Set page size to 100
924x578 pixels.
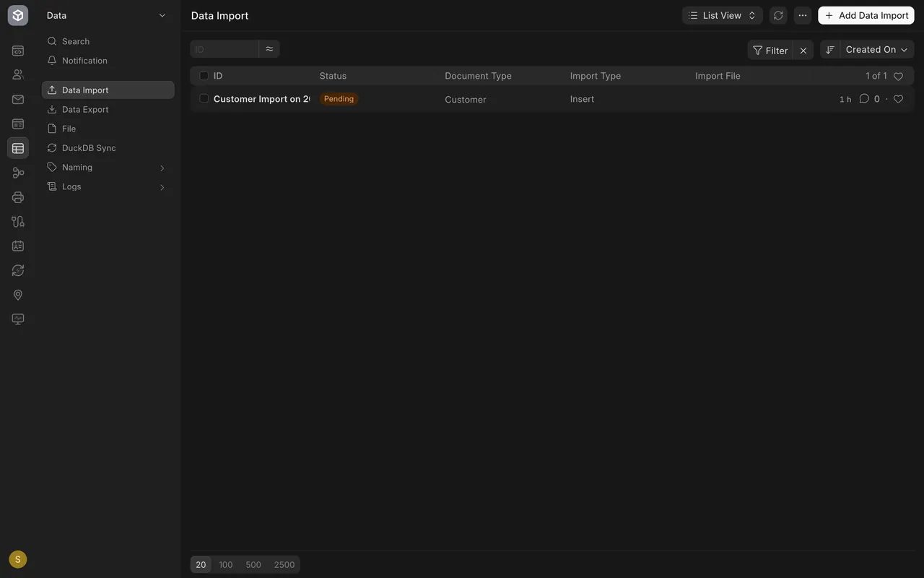pos(226,565)
